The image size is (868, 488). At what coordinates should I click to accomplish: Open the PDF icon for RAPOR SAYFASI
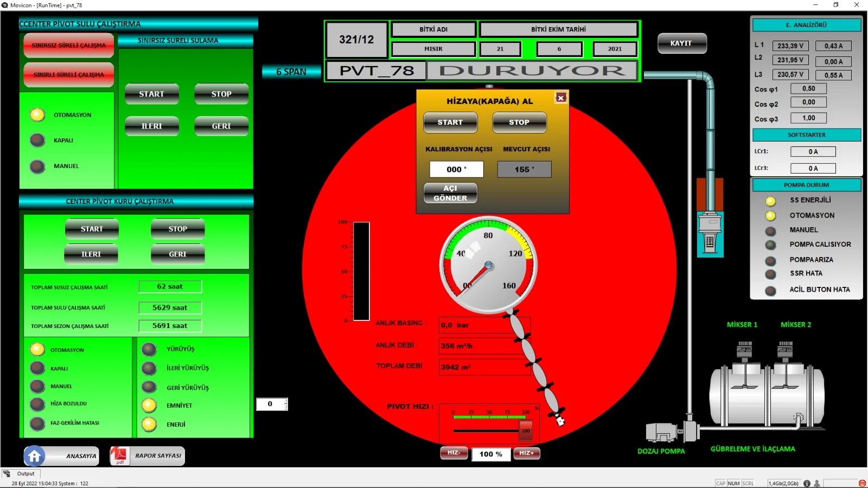(119, 456)
